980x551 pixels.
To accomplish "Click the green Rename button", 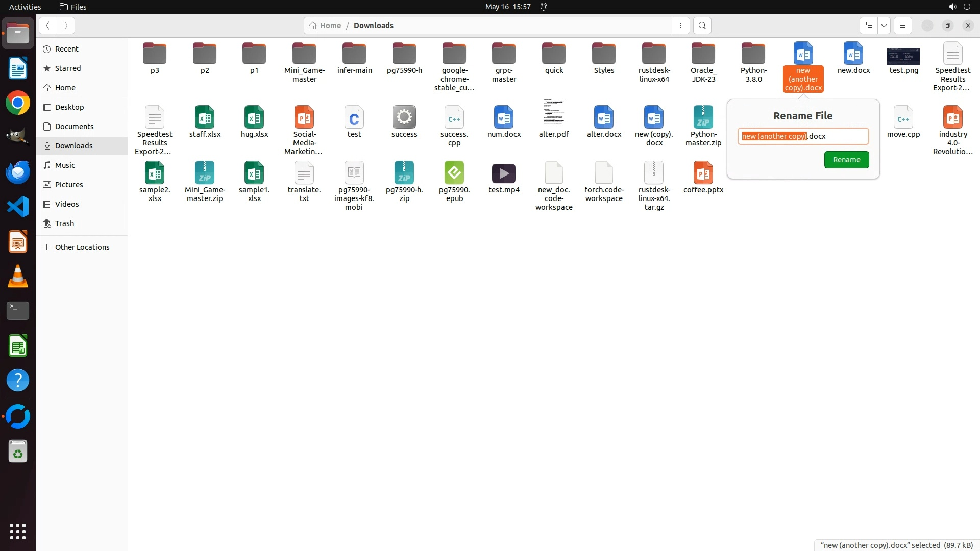I will click(x=846, y=160).
